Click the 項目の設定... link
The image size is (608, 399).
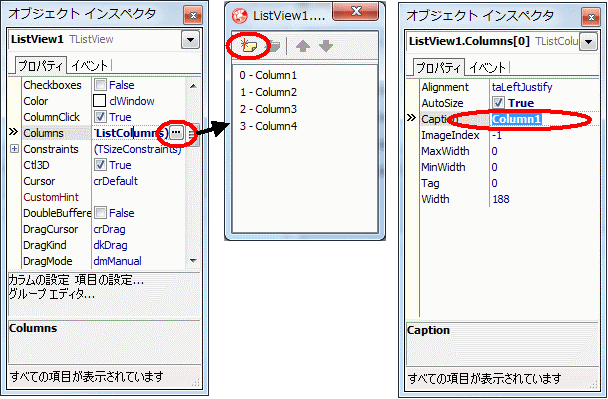[109, 280]
